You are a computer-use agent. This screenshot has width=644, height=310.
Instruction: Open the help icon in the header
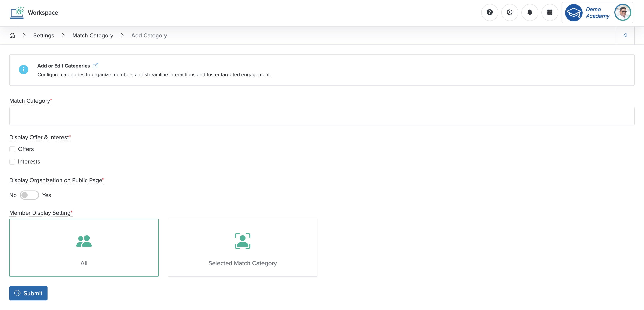pos(490,12)
